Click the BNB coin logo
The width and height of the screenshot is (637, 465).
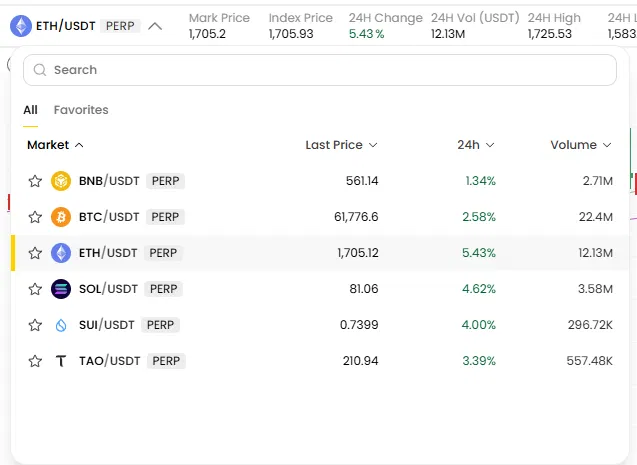pyautogui.click(x=61, y=181)
